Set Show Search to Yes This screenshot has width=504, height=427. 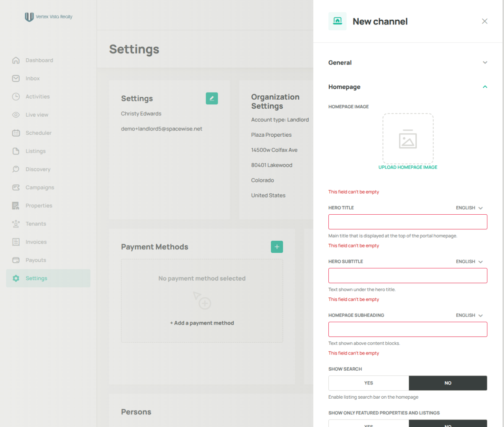coord(369,383)
